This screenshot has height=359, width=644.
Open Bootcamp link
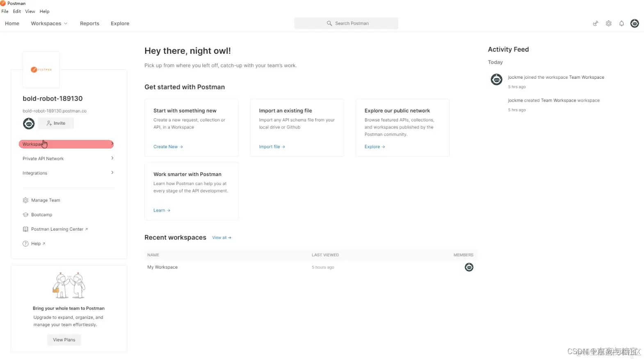pos(41,215)
